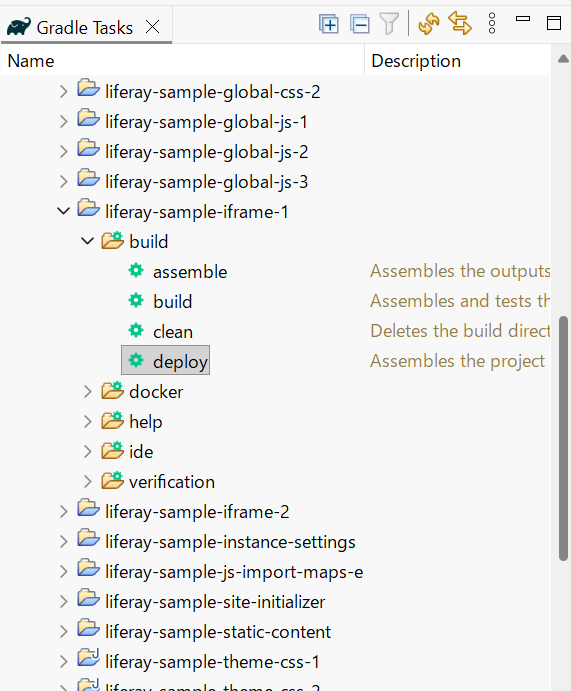Screen dimensions: 571x691
Task: Click the Description column header
Action: point(457,61)
